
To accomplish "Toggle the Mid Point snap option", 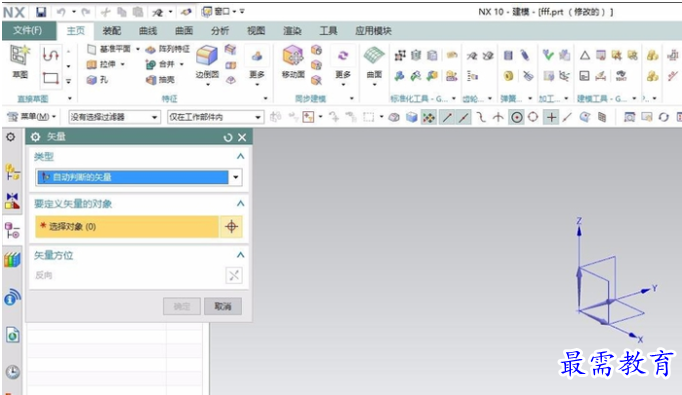I will (x=464, y=117).
